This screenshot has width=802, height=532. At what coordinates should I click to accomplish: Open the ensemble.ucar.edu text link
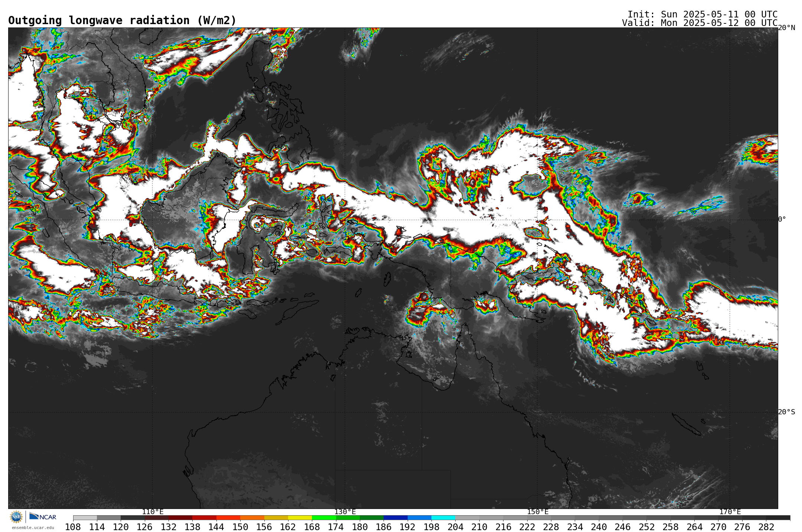coord(33,528)
